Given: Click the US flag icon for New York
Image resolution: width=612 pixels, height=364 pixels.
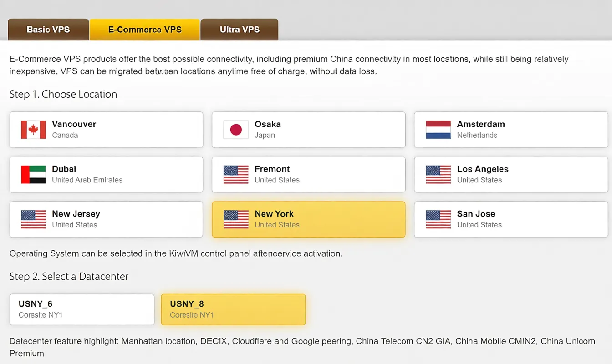Looking at the screenshot, I should 236,219.
